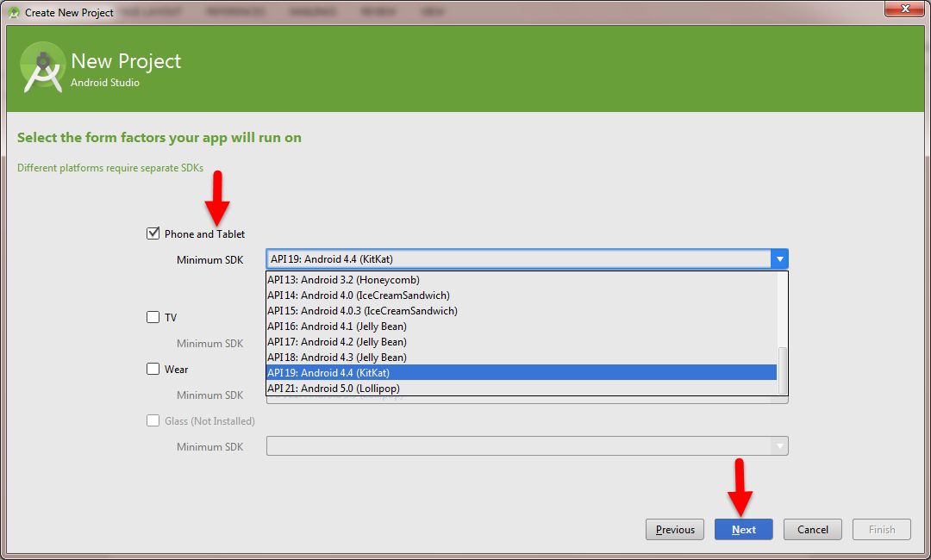The width and height of the screenshot is (931, 560).
Task: Enable the TV form factor checkbox
Action: click(x=153, y=317)
